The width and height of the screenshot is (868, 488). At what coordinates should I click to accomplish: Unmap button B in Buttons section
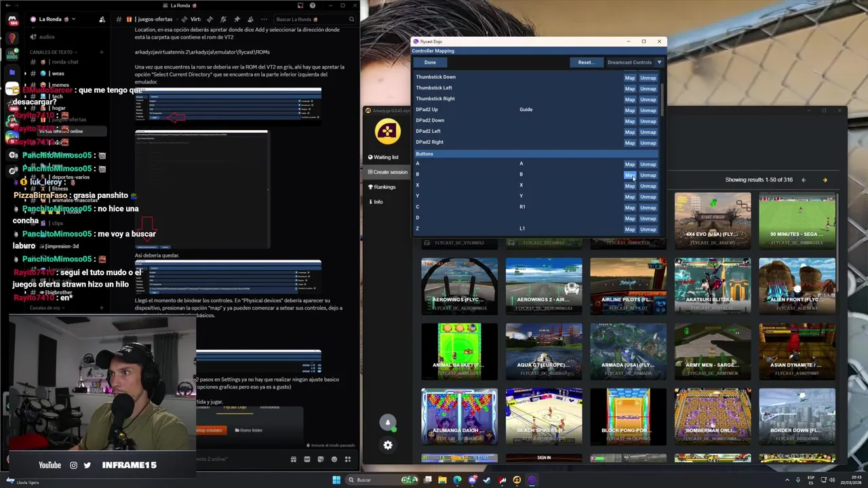pyautogui.click(x=648, y=176)
